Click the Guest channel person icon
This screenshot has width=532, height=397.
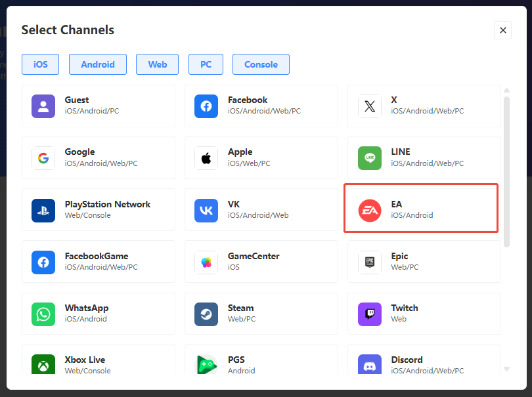[43, 106]
